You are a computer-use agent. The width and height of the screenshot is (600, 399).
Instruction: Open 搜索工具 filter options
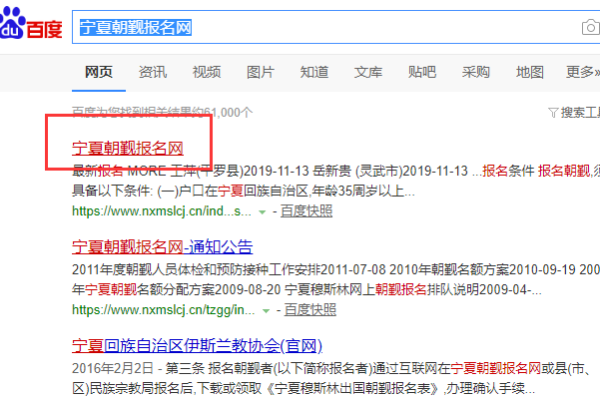574,112
